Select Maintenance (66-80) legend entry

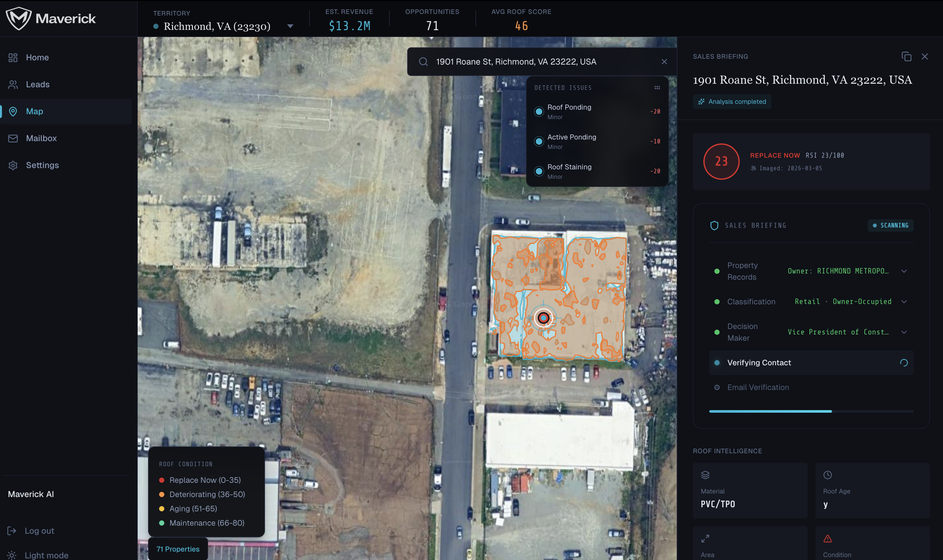pyautogui.click(x=202, y=523)
